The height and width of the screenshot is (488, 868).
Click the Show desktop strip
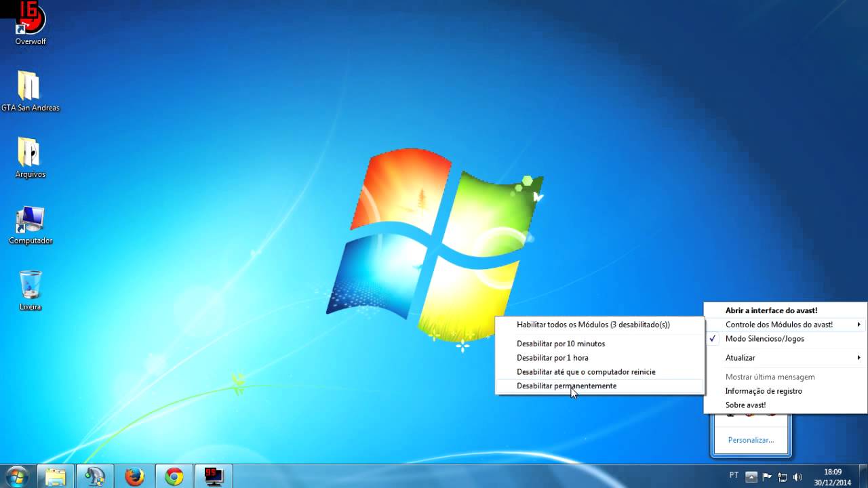pos(863,476)
